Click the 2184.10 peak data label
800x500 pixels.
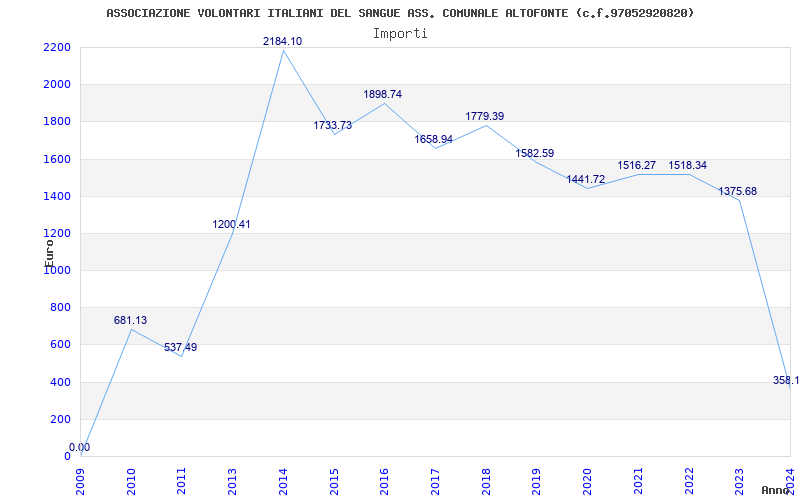[x=282, y=41]
